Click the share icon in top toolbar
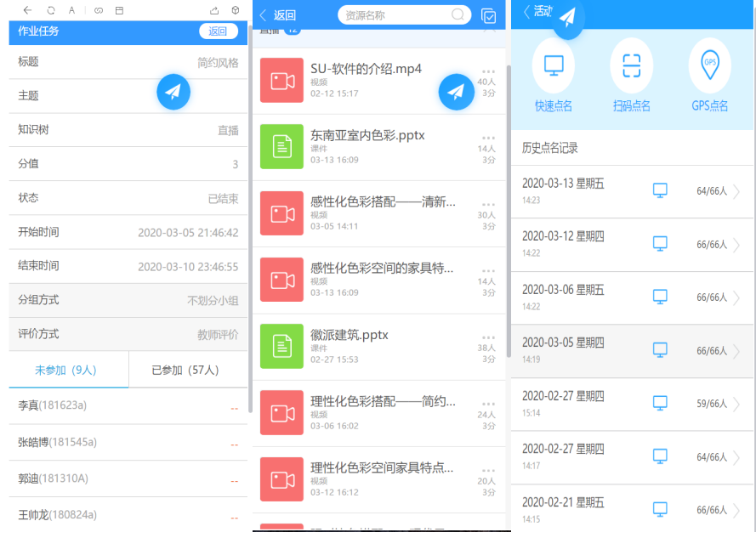Image resolution: width=756 pixels, height=538 pixels. [x=213, y=10]
